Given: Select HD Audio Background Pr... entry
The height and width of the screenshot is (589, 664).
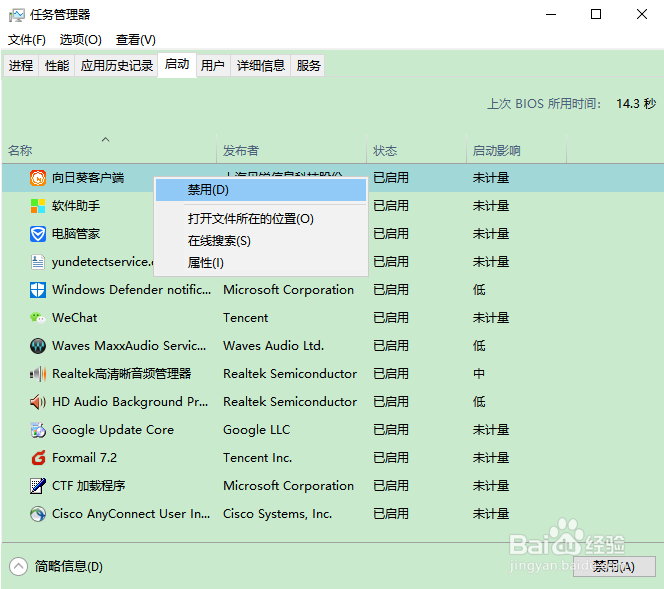Looking at the screenshot, I should pyautogui.click(x=130, y=401).
